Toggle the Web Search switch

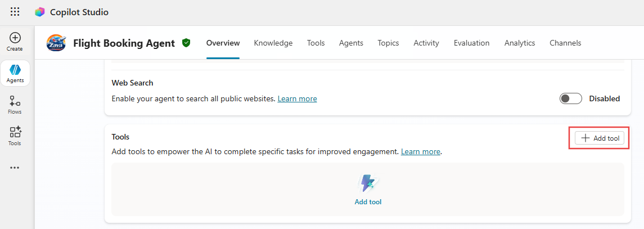[571, 98]
